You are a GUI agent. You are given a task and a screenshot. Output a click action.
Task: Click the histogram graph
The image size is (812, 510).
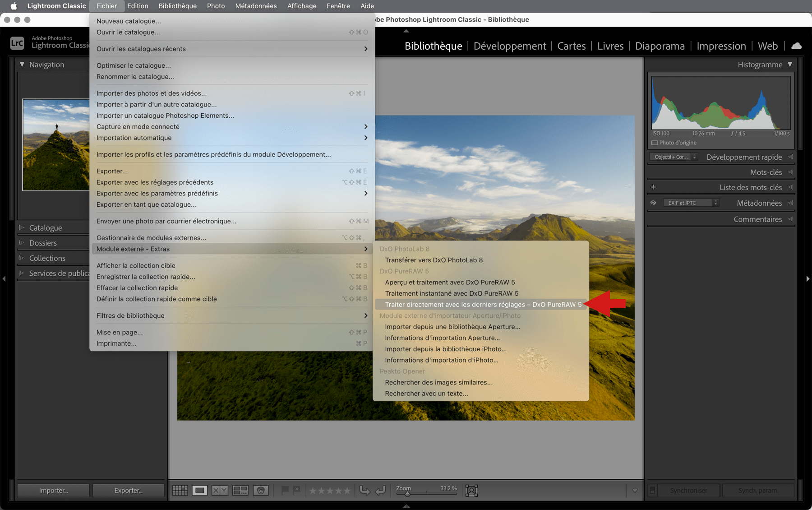pos(721,103)
